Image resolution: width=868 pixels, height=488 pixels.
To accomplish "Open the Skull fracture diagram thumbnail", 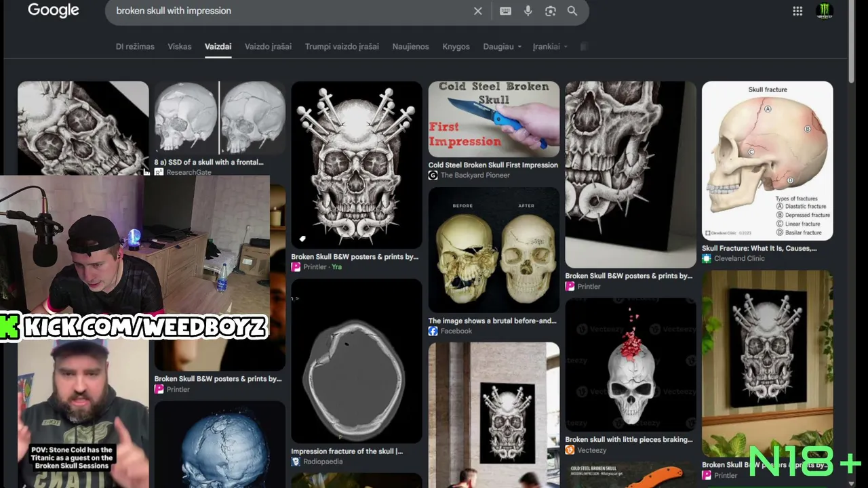I will 768,161.
